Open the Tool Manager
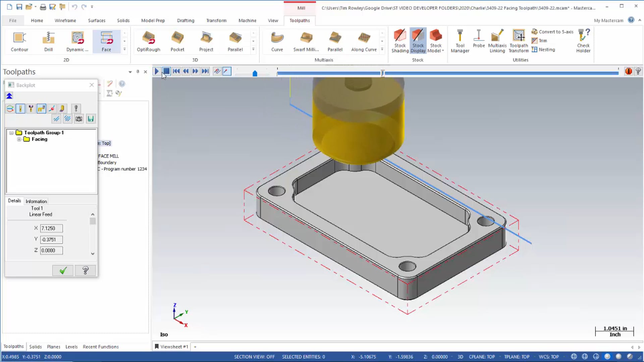The height and width of the screenshot is (362, 644). pos(460,42)
